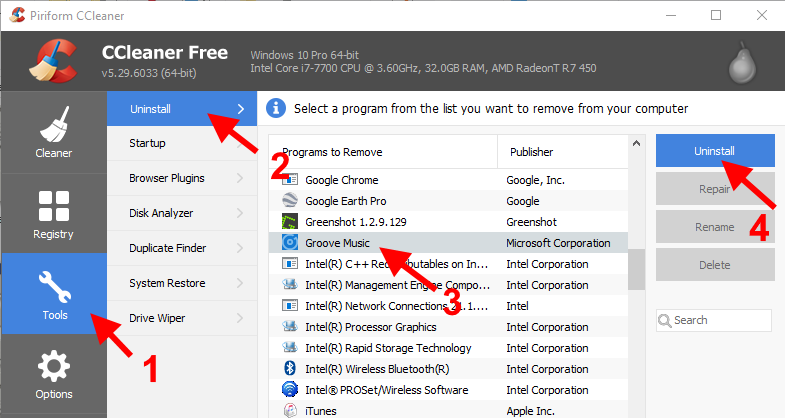
Task: Select the Google Earth Pro row
Action: 448,201
